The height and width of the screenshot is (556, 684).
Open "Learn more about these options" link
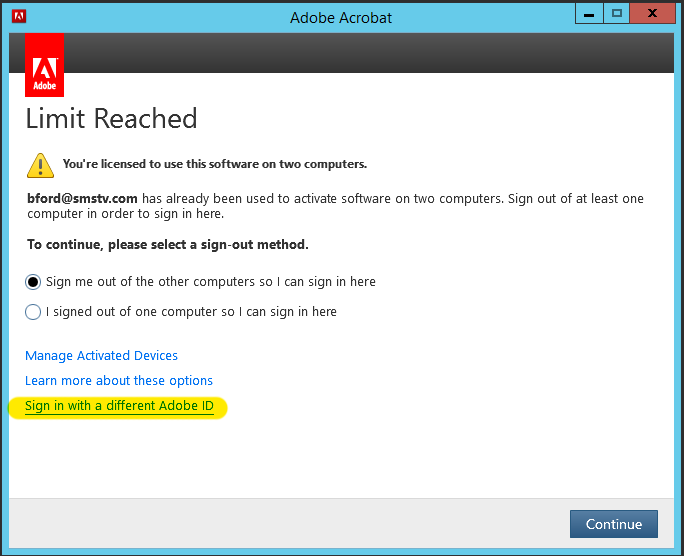119,381
